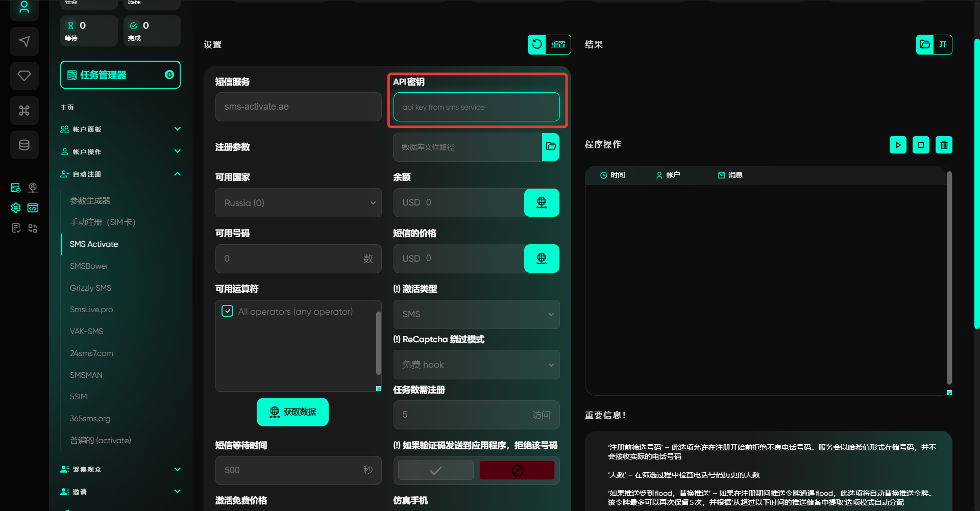Uncheck All operators (any operator) checkbox
The height and width of the screenshot is (511, 980).
tap(228, 311)
